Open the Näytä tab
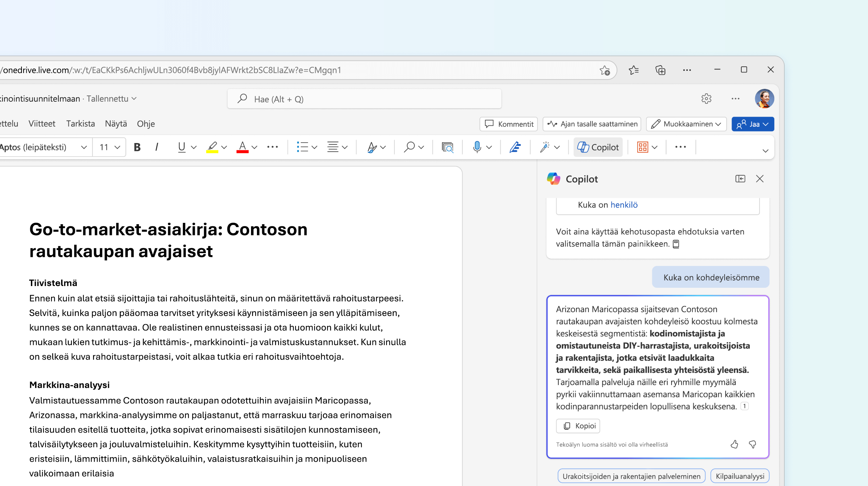Screen dimensions: 868x486 click(x=116, y=124)
